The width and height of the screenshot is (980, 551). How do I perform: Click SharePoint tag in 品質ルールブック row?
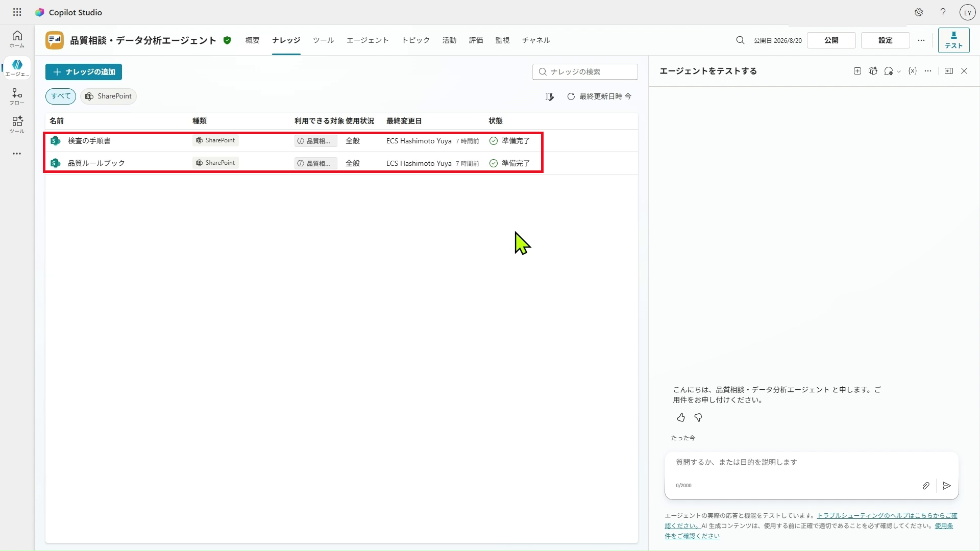pyautogui.click(x=215, y=163)
